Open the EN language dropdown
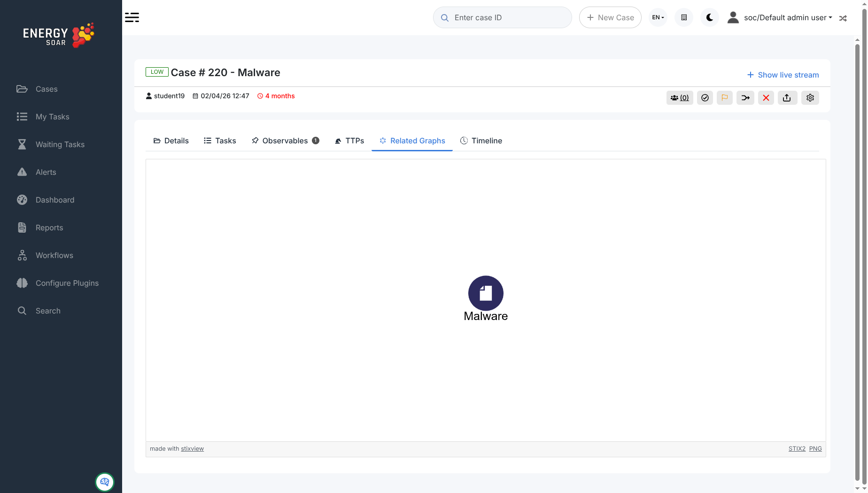The width and height of the screenshot is (868, 493). [658, 17]
